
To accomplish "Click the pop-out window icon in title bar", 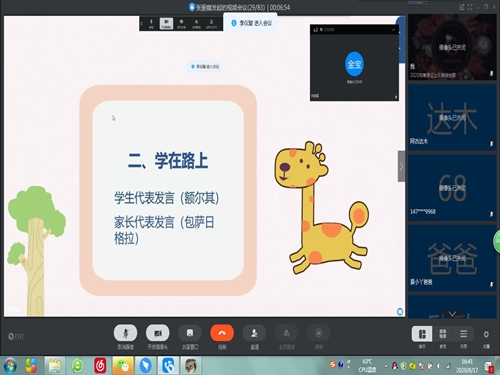I will click(462, 7).
